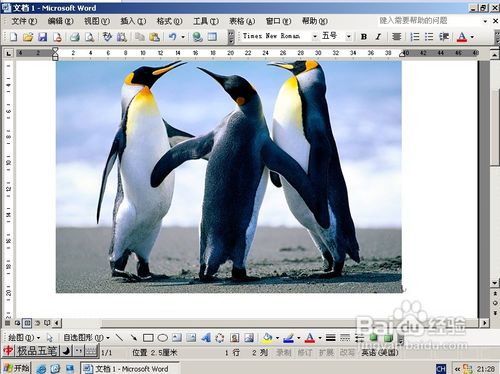Screen dimensions: 500x374
Task: Click the Open folder icon
Action: (x=28, y=37)
